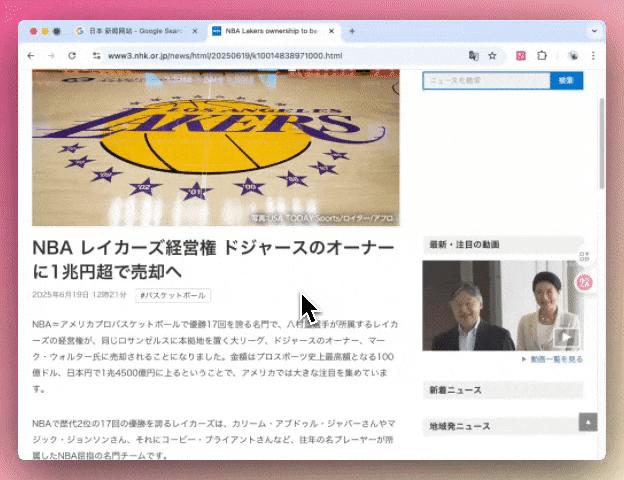The image size is (624, 480).
Task: Expand the tab search dropdown arrow
Action: 594,31
